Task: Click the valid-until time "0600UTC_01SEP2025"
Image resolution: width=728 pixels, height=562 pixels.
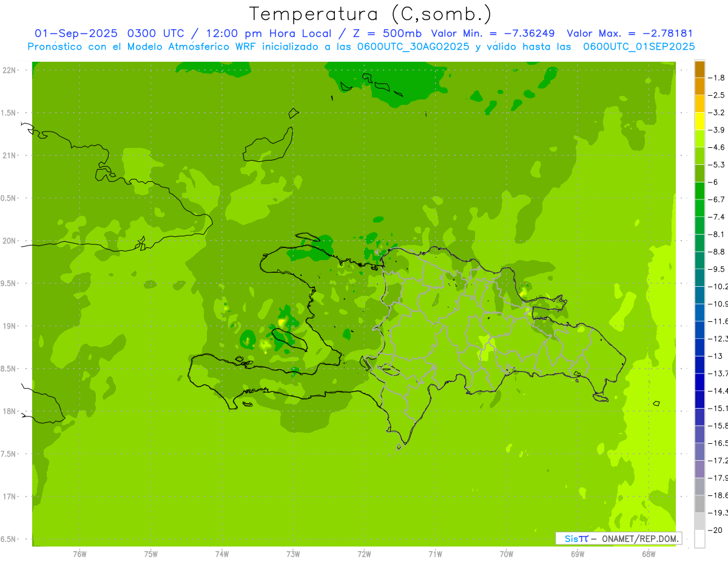Action: click(x=639, y=47)
